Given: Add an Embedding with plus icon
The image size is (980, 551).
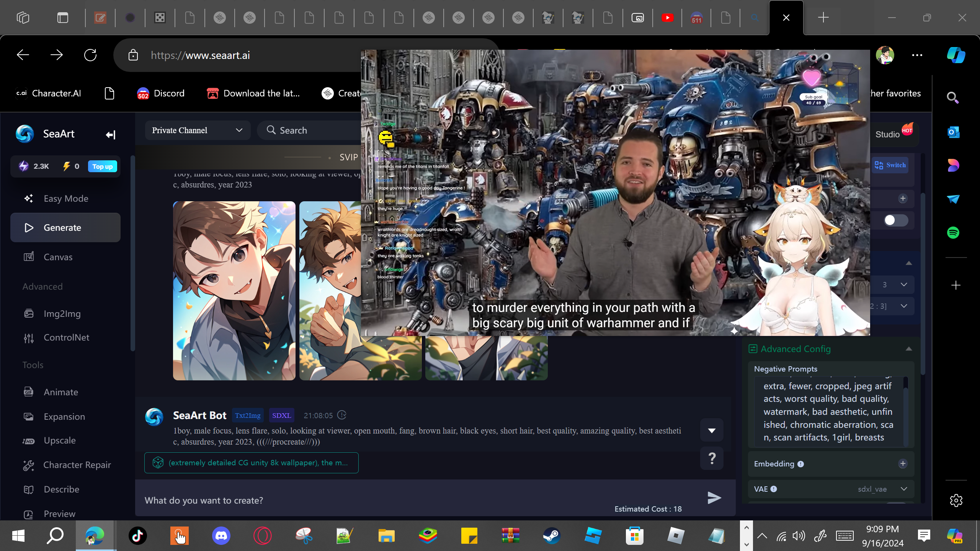Looking at the screenshot, I should pyautogui.click(x=903, y=464).
